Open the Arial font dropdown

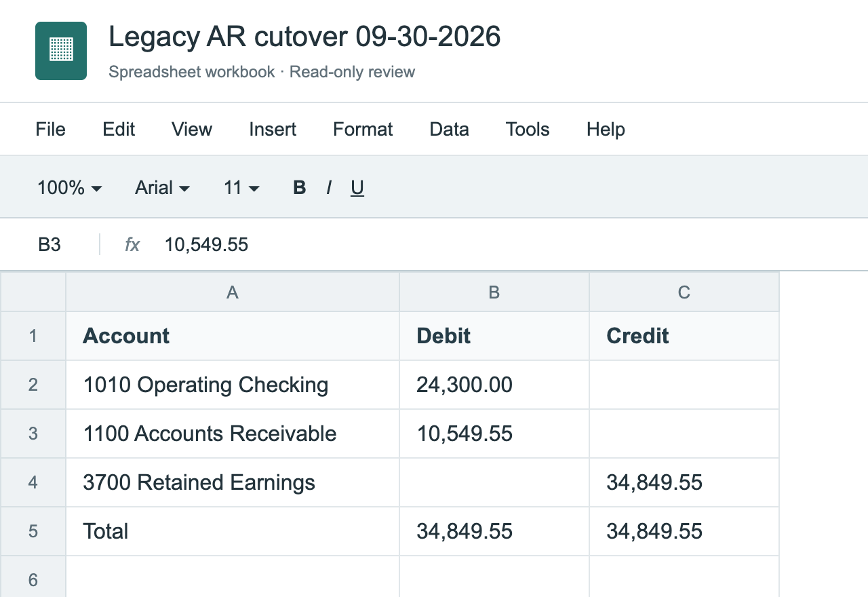(163, 187)
